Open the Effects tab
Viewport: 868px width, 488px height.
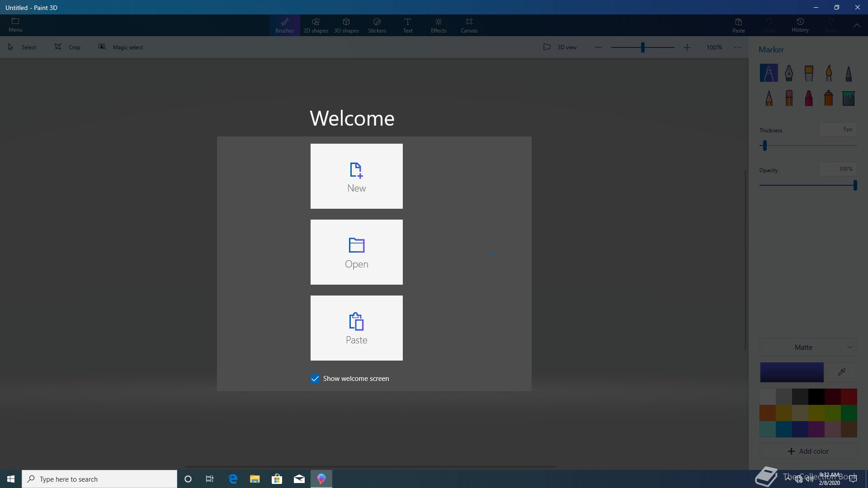(439, 25)
